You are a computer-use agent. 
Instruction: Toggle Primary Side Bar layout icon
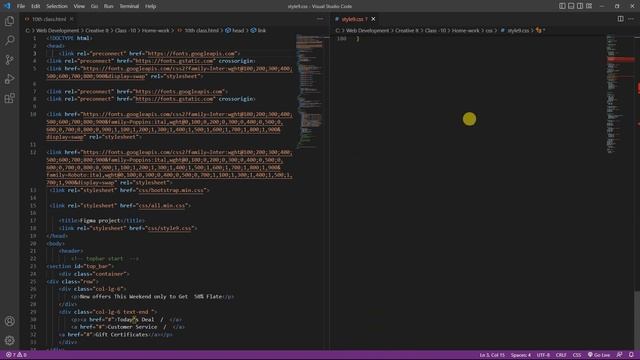coord(562,6)
